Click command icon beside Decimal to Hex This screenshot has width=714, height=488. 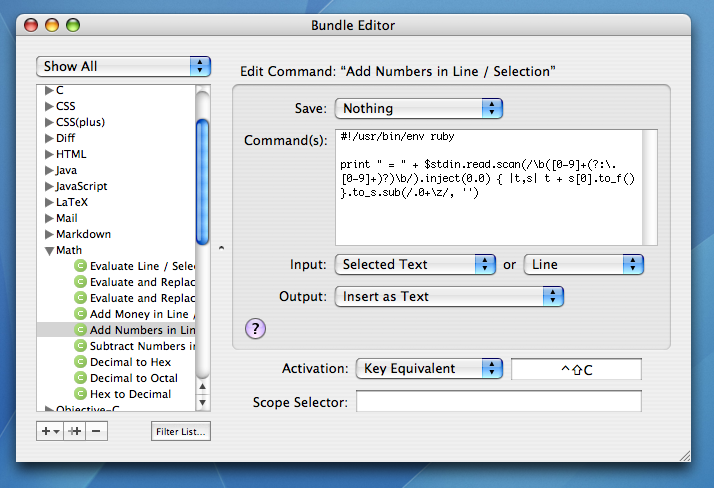pyautogui.click(x=80, y=362)
